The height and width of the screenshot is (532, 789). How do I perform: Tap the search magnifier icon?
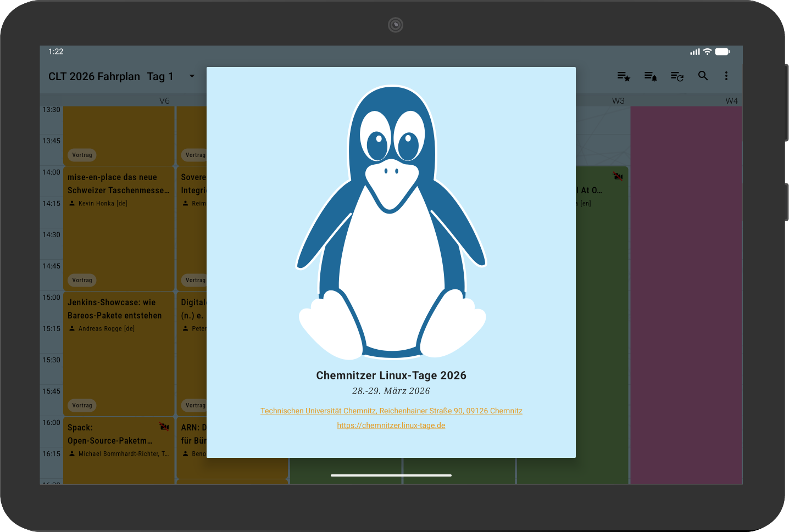click(703, 76)
